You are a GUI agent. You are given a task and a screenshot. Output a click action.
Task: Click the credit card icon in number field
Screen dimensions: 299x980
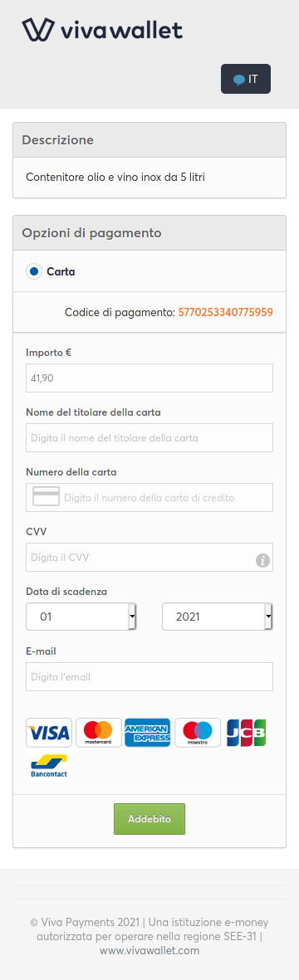(46, 498)
